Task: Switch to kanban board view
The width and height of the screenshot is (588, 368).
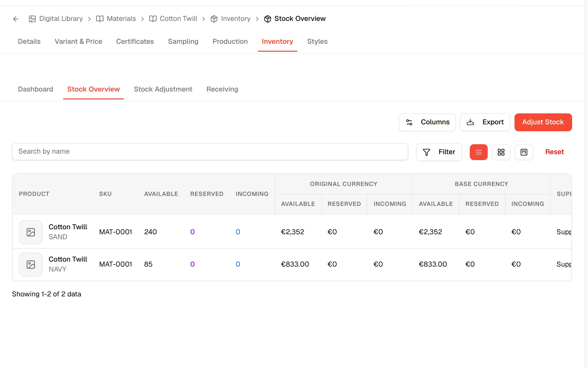Action: 524,152
